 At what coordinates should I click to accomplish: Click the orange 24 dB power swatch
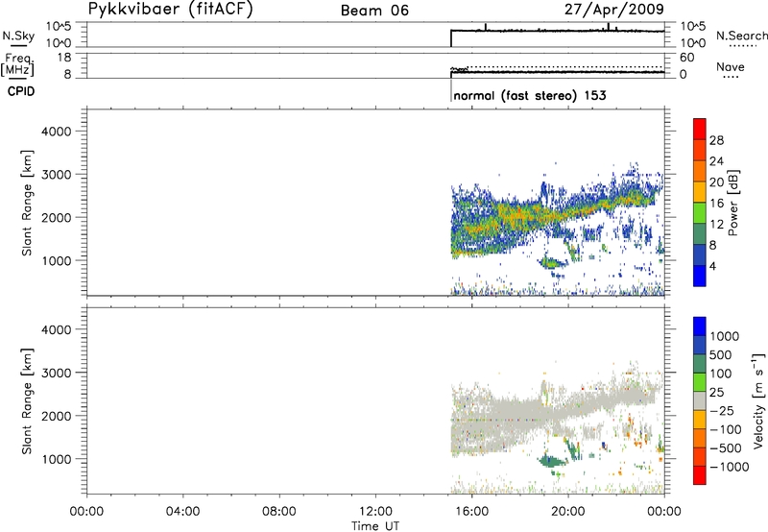[700, 171]
